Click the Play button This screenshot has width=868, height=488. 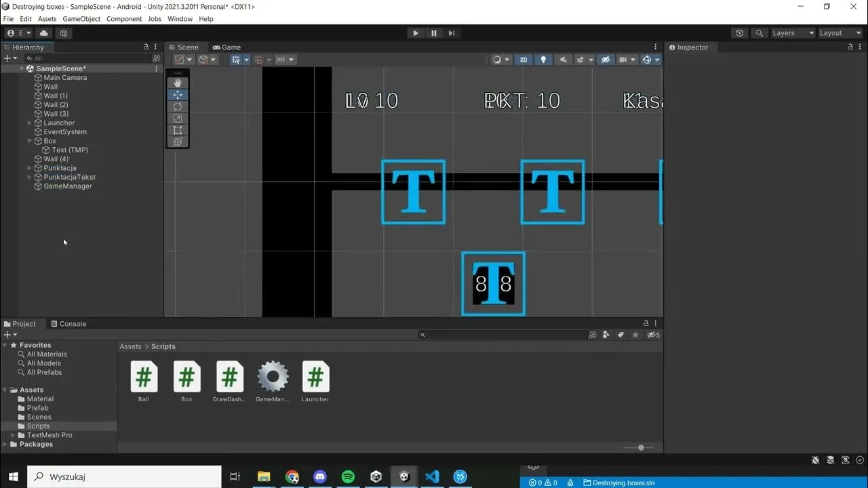416,33
